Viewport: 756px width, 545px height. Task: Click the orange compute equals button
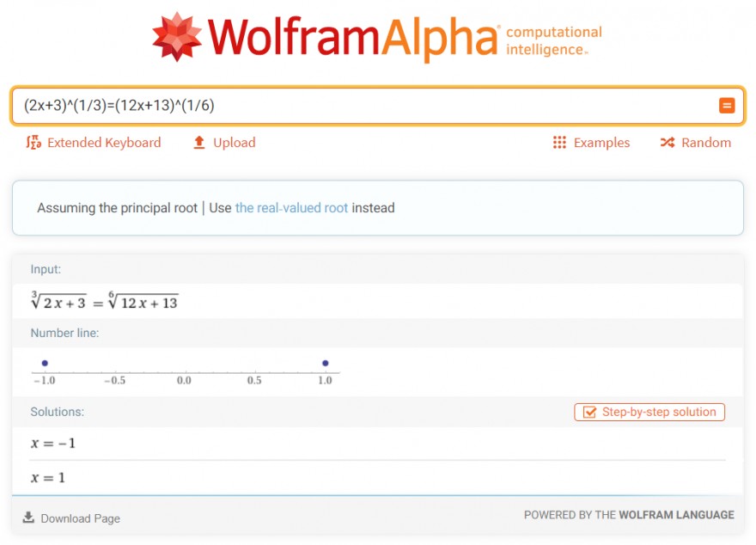coord(727,105)
